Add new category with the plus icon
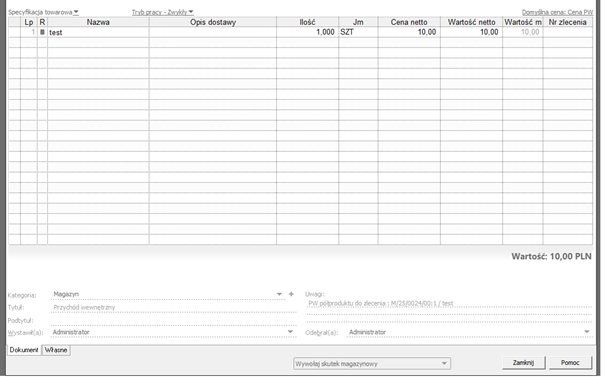This screenshot has height=377, width=605. (291, 294)
